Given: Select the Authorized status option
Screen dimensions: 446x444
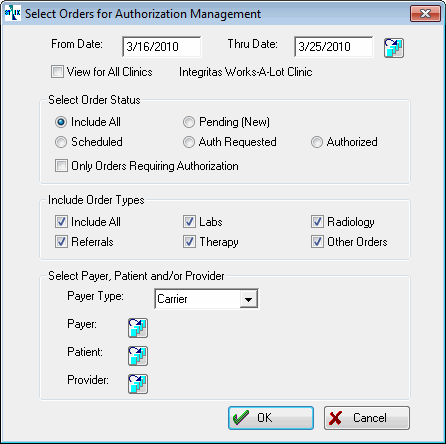Looking at the screenshot, I should click(317, 142).
